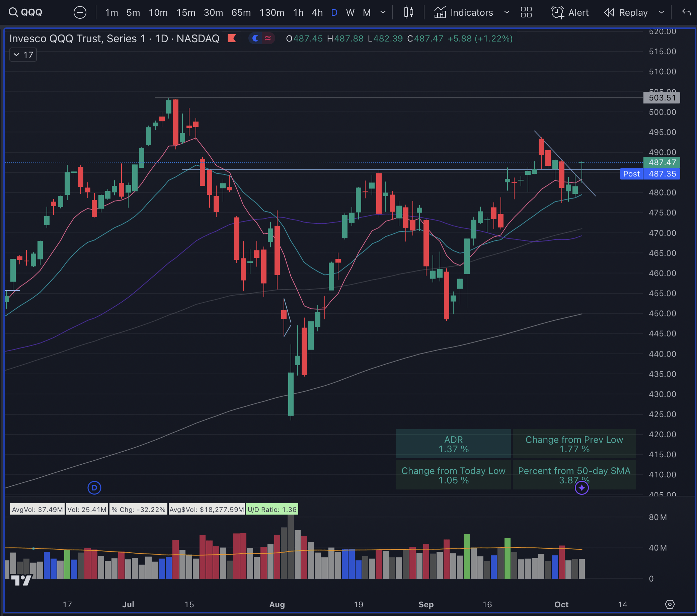The height and width of the screenshot is (616, 697).
Task: Toggle the moon indicator pill in the legend
Action: (255, 38)
